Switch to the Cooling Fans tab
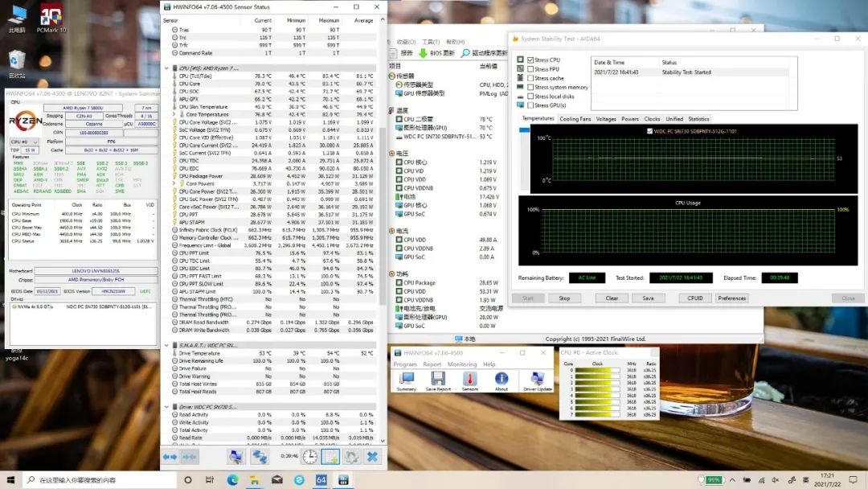Image resolution: width=868 pixels, height=489 pixels. [575, 119]
